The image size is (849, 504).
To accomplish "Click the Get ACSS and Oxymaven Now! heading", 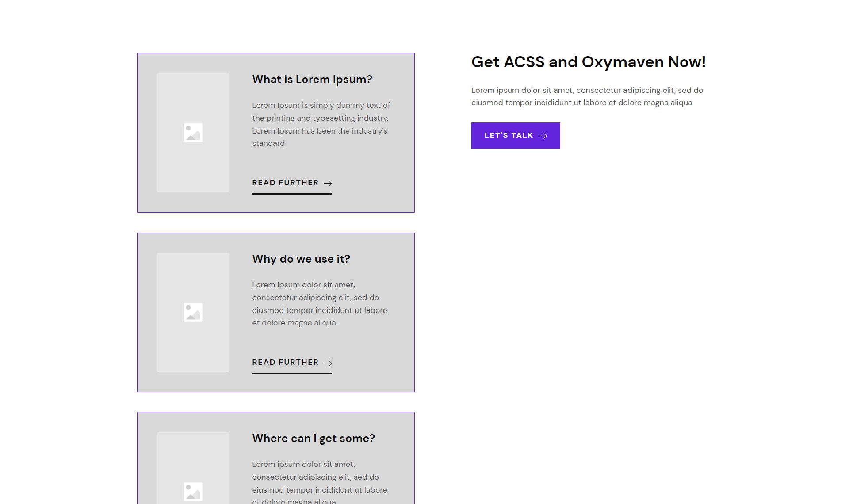I will pyautogui.click(x=589, y=62).
